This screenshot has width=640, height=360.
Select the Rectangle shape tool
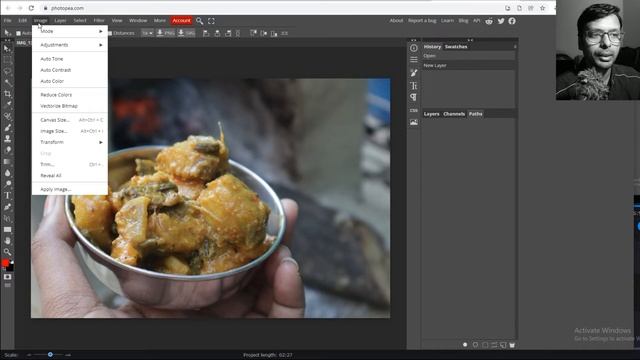pyautogui.click(x=7, y=229)
